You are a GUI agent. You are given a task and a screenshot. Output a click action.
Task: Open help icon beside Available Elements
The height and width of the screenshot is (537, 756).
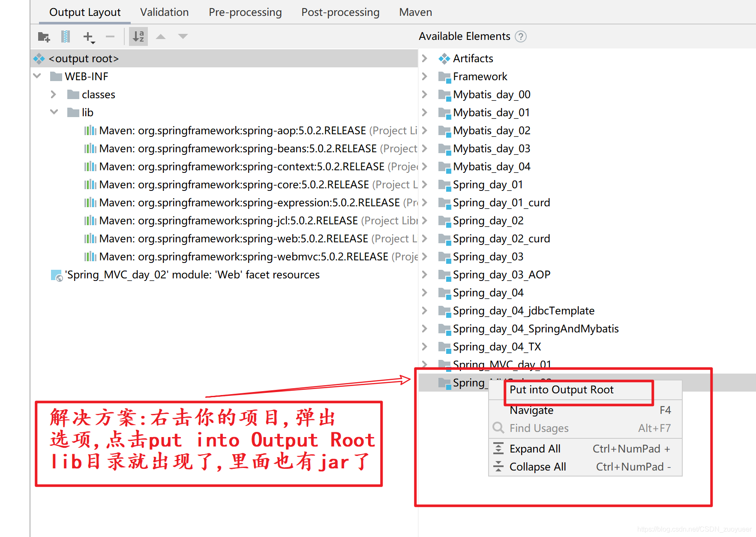[521, 37]
